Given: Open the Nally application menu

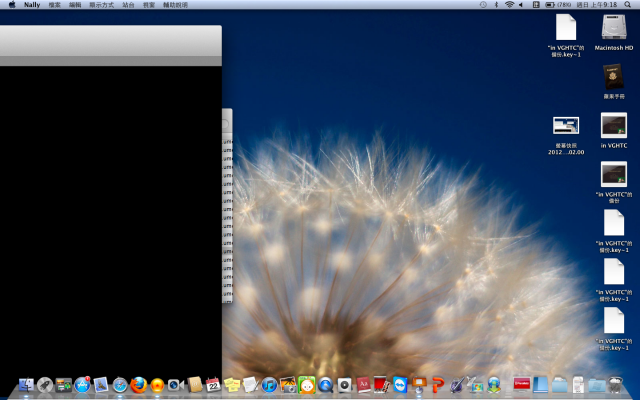Looking at the screenshot, I should click(x=32, y=5).
